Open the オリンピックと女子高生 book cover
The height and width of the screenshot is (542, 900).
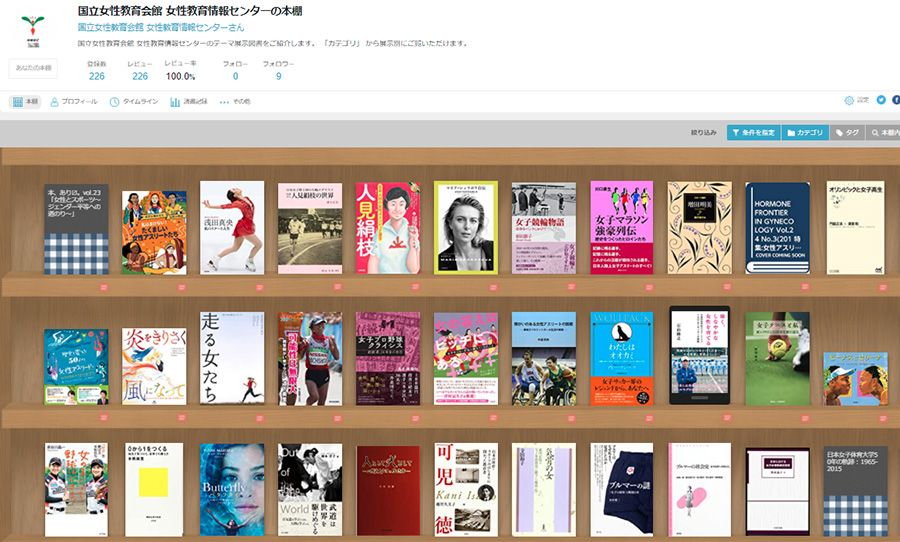point(855,227)
